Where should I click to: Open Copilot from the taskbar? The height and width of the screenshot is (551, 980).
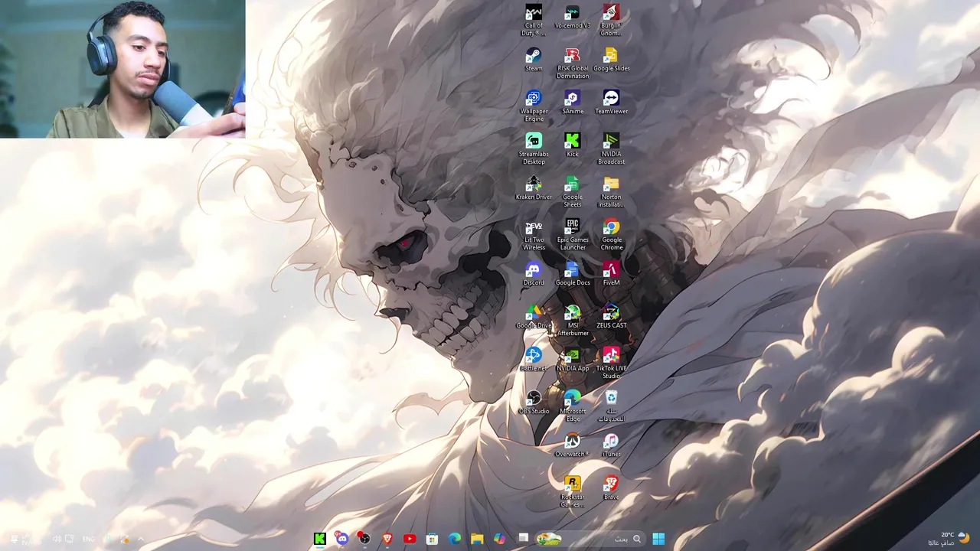(x=500, y=539)
